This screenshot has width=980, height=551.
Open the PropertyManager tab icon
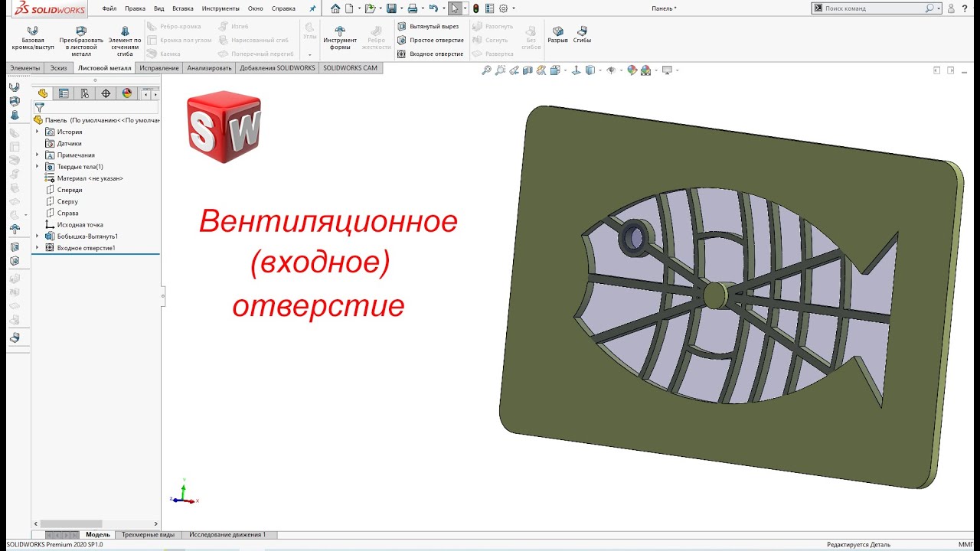point(64,93)
